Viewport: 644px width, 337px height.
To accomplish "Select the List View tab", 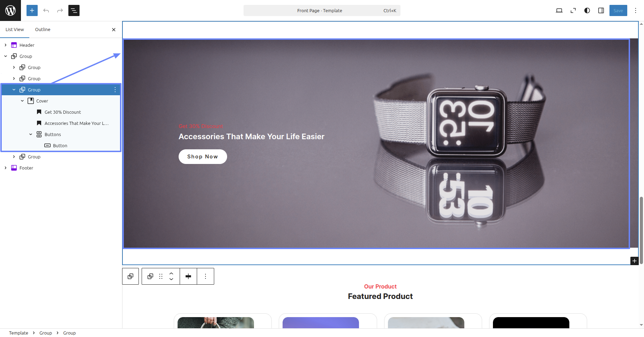I will (x=15, y=30).
